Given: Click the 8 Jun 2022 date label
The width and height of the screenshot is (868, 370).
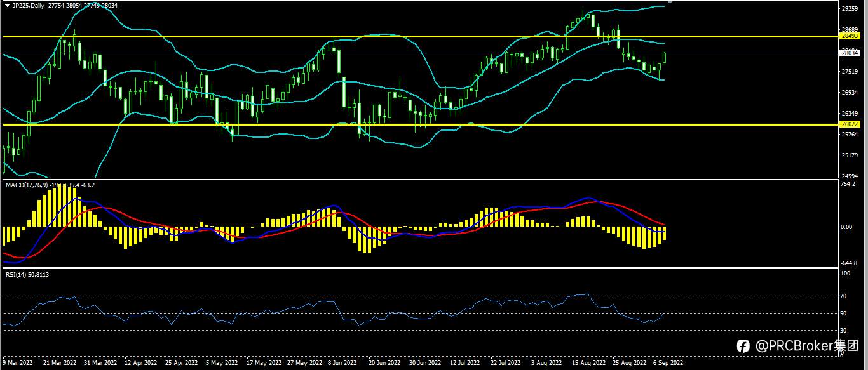Looking at the screenshot, I should (343, 364).
